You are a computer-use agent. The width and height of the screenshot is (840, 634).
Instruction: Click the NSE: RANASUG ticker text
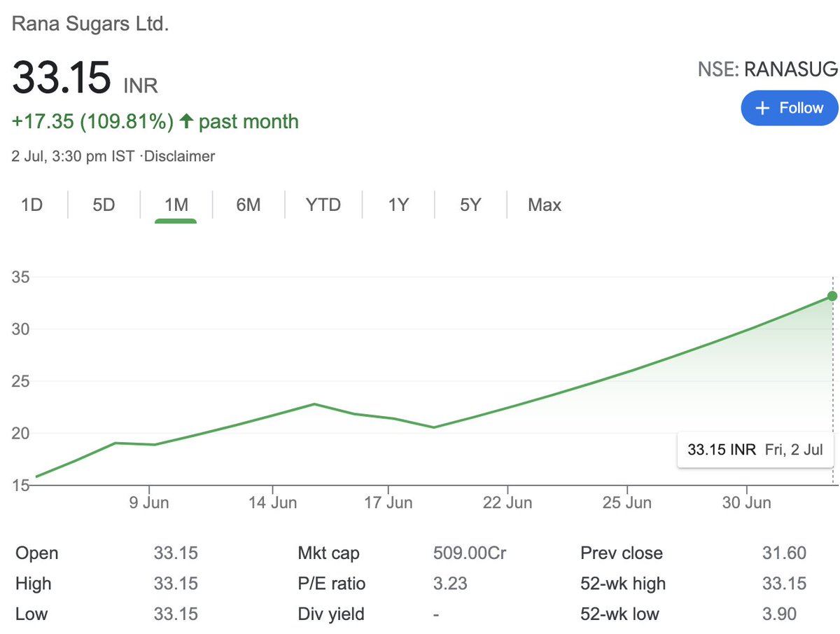[767, 69]
